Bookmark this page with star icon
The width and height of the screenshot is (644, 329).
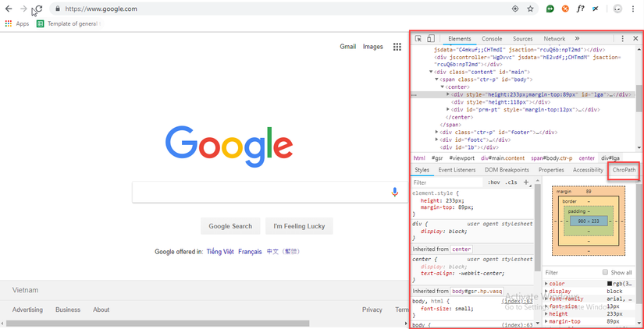[530, 9]
